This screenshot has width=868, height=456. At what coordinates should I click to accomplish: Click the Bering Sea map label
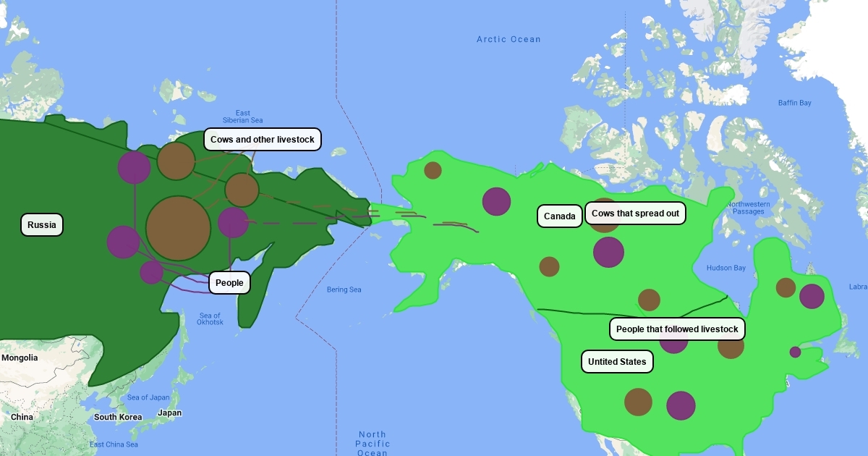coord(344,290)
